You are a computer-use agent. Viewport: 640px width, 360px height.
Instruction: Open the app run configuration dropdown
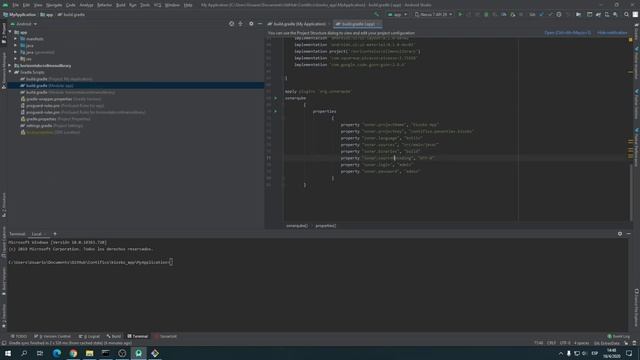(x=397, y=14)
